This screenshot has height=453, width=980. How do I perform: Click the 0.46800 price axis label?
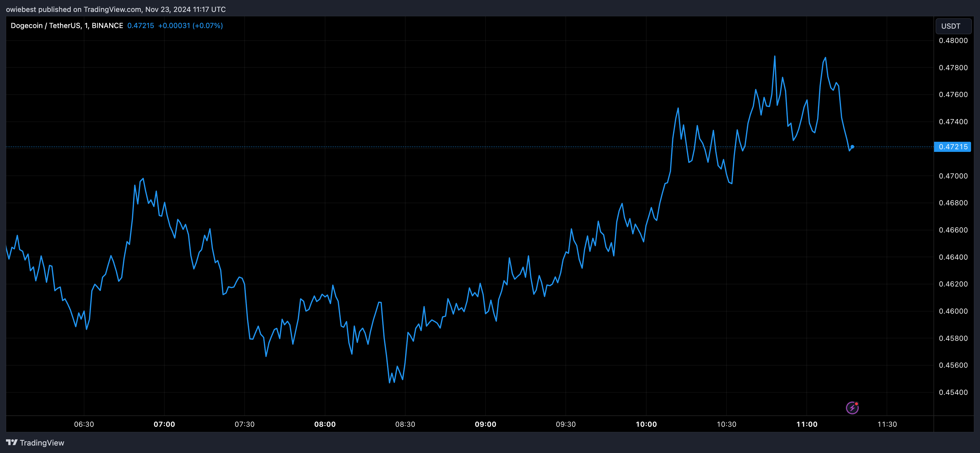pos(953,203)
